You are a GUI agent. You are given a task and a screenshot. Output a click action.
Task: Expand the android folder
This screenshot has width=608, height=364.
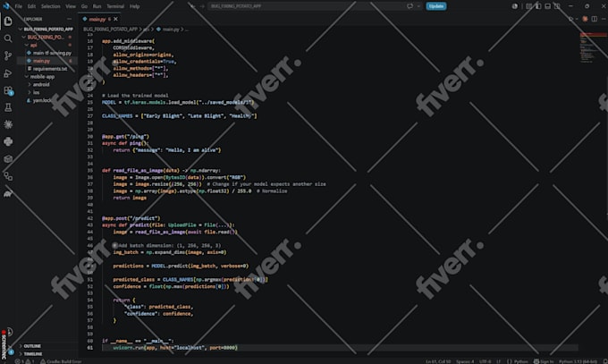pyautogui.click(x=46, y=84)
